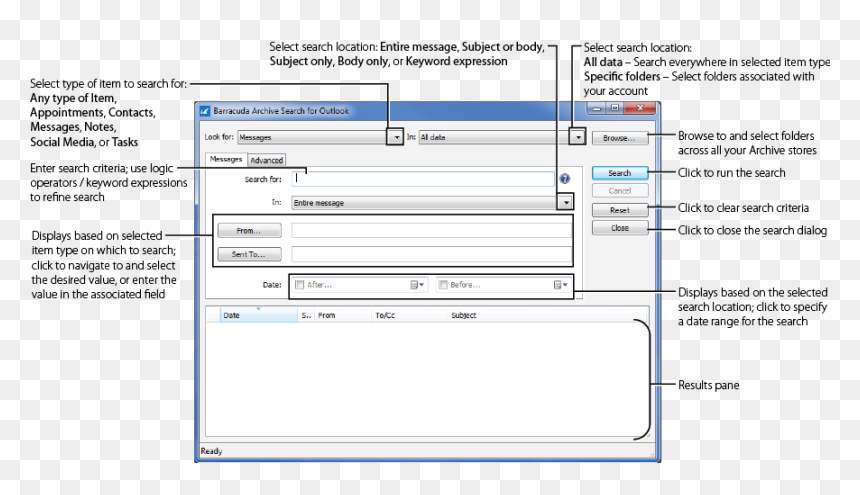Expand the Look for item type dropdown

pyautogui.click(x=396, y=137)
